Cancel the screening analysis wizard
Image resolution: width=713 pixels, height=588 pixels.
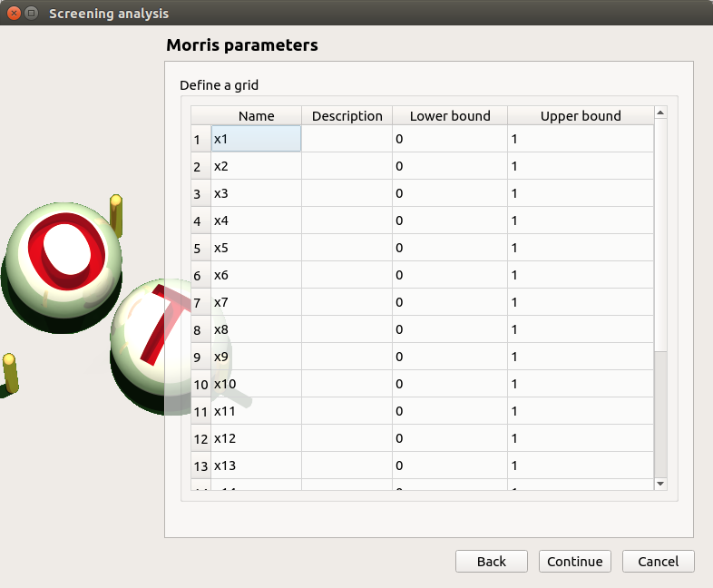(x=658, y=562)
